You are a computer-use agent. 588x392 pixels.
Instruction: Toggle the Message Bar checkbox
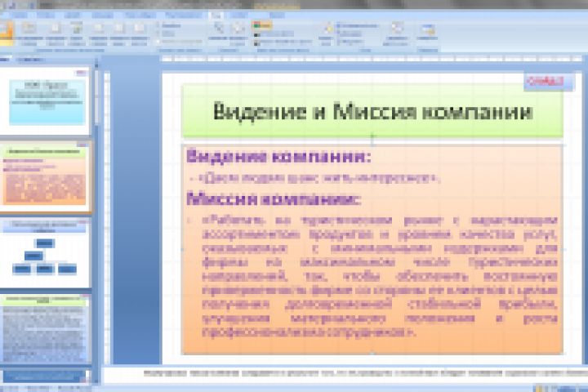tap(179, 42)
